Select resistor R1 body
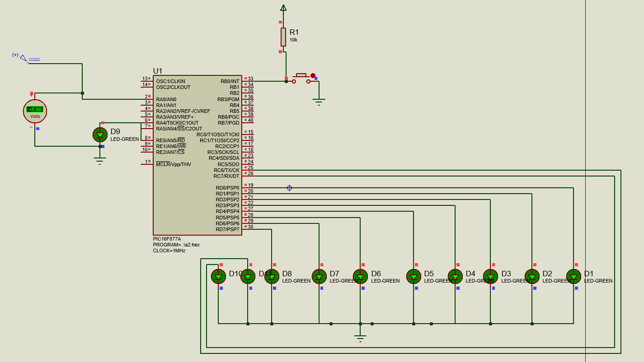The height and width of the screenshot is (362, 644). click(283, 37)
